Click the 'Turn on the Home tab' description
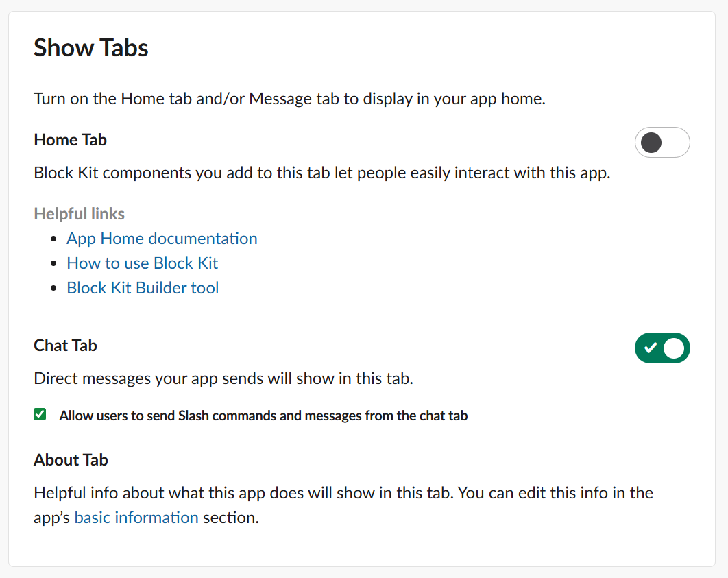Image resolution: width=728 pixels, height=578 pixels. (289, 99)
